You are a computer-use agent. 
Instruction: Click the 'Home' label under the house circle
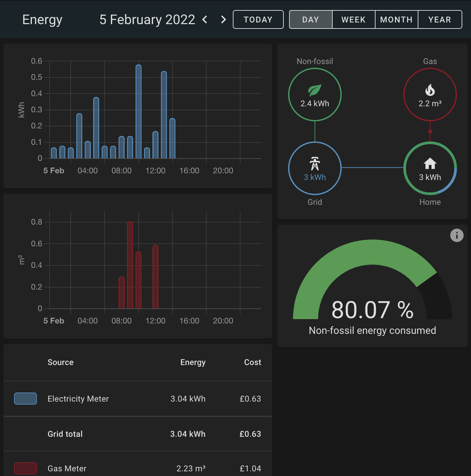(430, 202)
